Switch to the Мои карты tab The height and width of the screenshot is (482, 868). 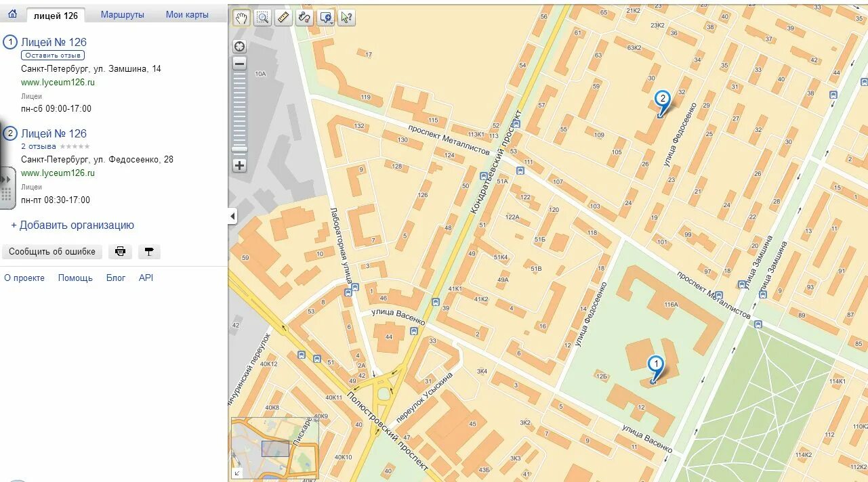(x=187, y=15)
